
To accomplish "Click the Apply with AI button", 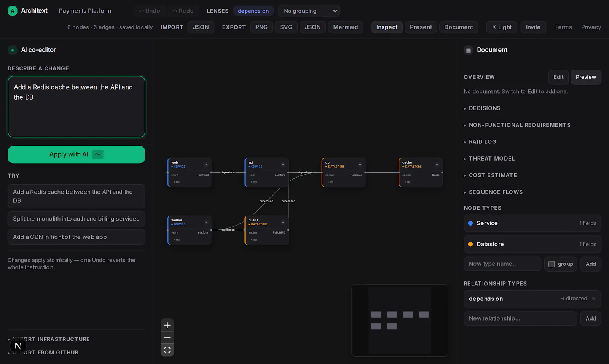I will tap(77, 154).
